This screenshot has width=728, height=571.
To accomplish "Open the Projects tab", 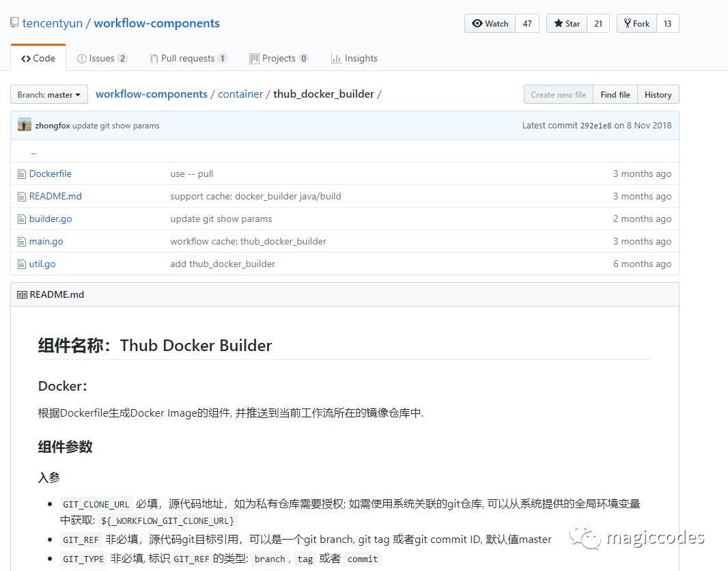I will [279, 59].
